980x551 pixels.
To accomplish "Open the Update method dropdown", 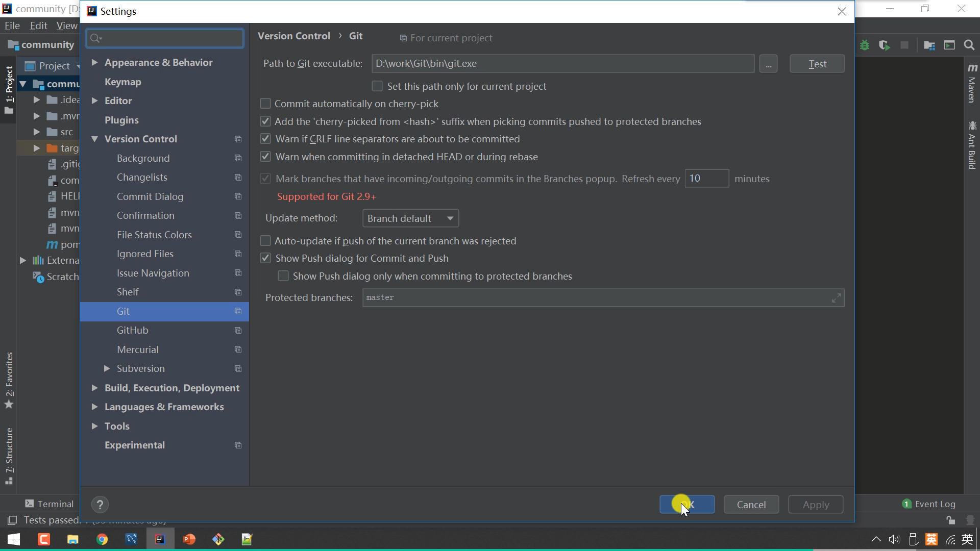I will pos(410,218).
